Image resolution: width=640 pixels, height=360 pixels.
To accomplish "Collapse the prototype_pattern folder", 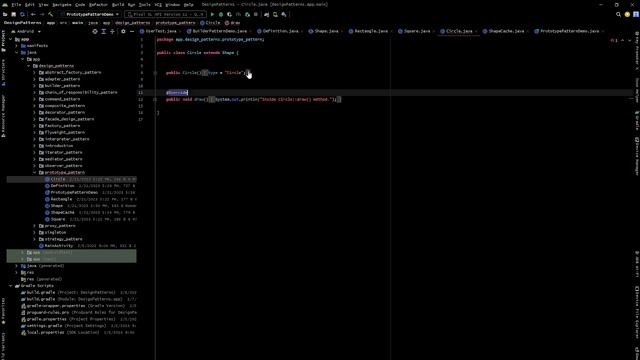I will 35,172.
